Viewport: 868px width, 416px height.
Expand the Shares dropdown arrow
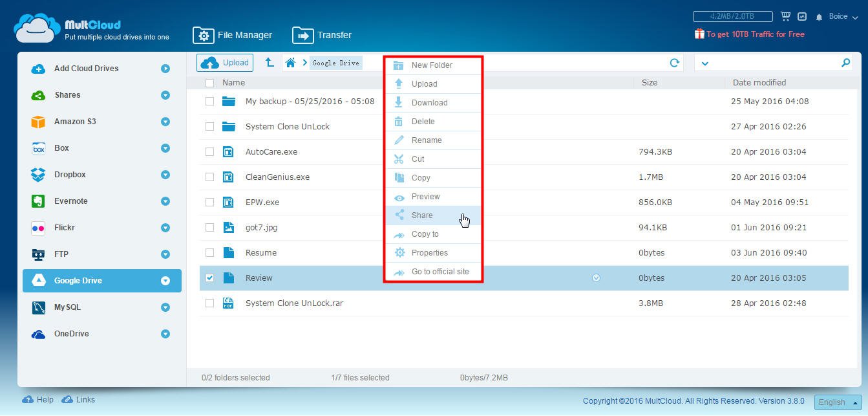(x=165, y=95)
